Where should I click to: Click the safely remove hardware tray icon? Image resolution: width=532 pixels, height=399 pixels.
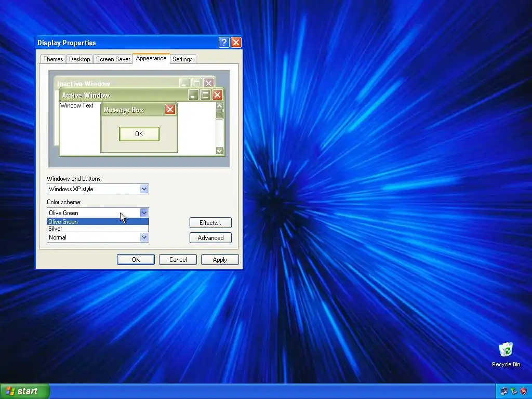tap(514, 391)
